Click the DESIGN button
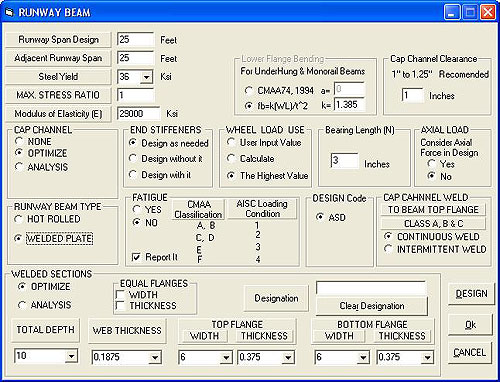The height and width of the screenshot is (382, 500). 471,294
